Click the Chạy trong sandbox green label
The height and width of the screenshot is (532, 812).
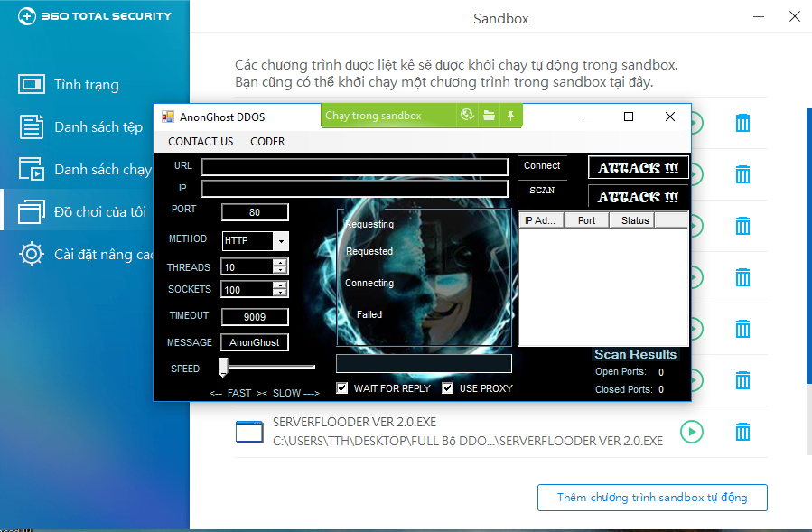coord(373,116)
